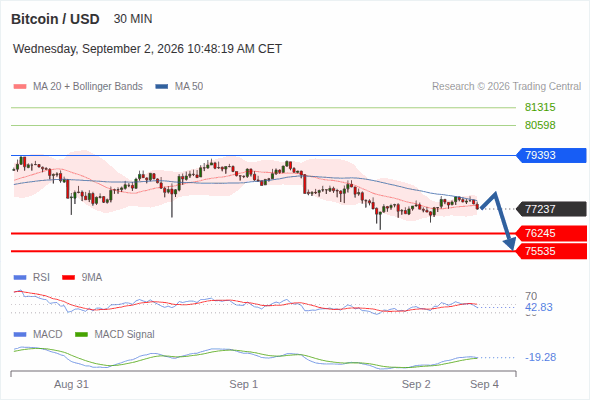Click the red 76245 support price tag

(x=551, y=233)
